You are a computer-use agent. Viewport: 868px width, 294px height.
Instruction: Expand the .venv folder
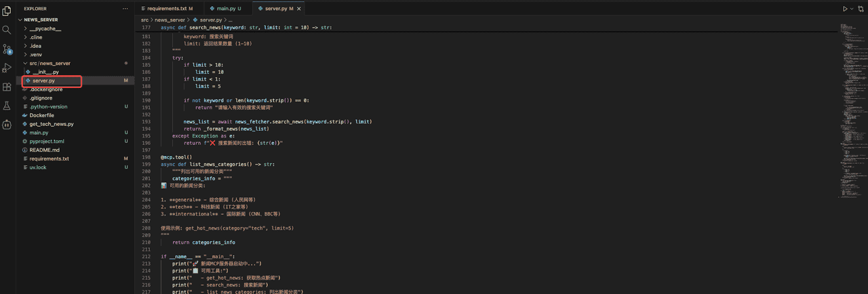point(35,54)
